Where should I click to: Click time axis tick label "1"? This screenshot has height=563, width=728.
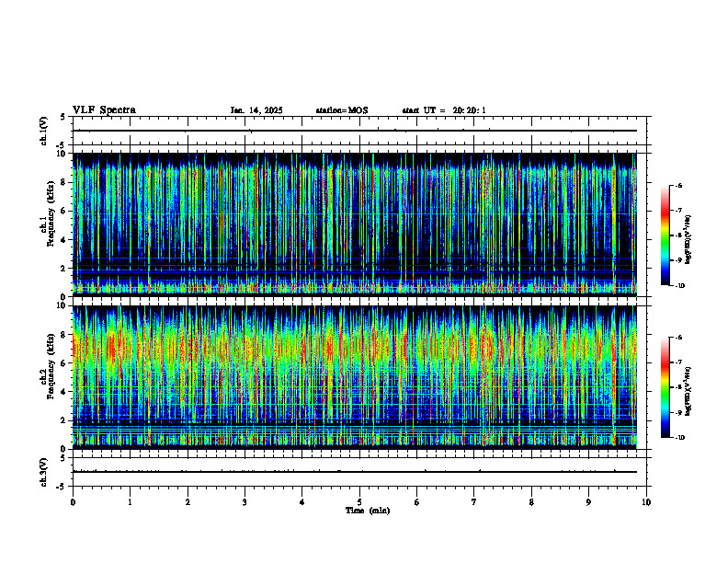[130, 502]
